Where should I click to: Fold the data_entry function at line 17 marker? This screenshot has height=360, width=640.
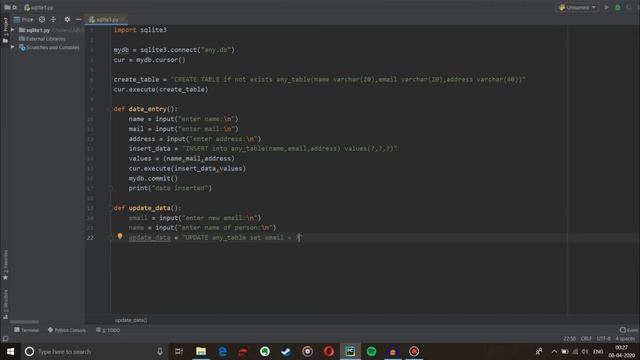pos(111,188)
